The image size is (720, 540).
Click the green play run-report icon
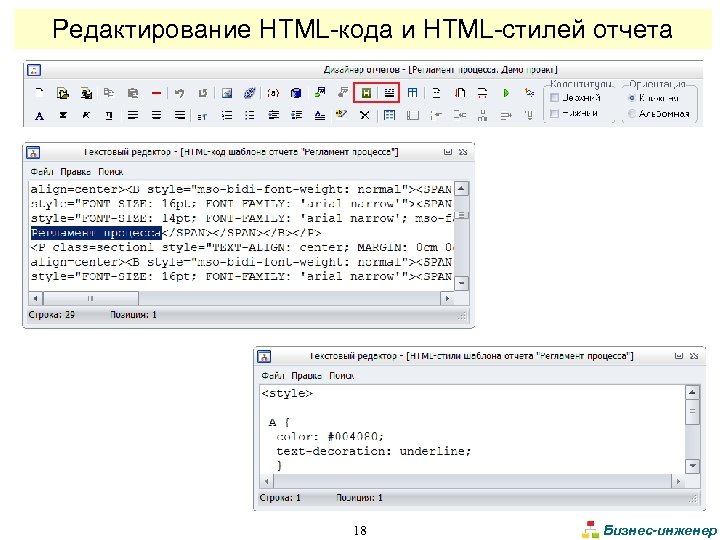pos(506,93)
